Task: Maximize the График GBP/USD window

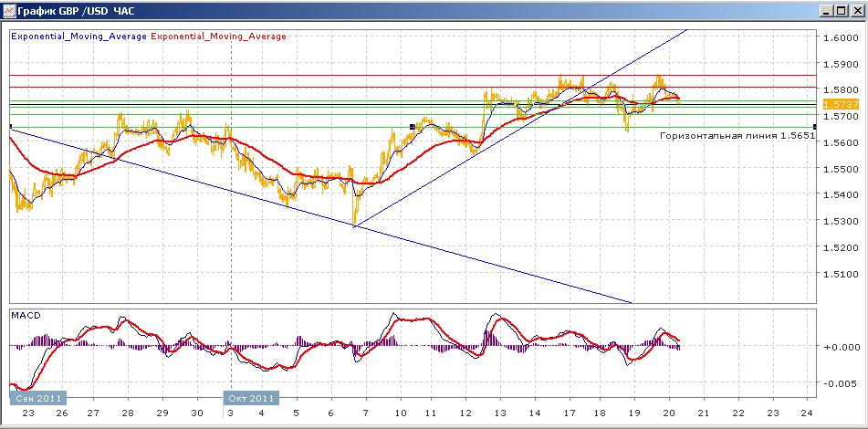Action: (x=842, y=11)
